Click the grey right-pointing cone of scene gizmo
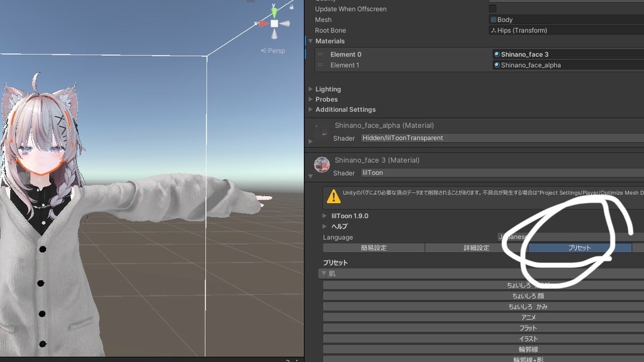 (x=285, y=23)
